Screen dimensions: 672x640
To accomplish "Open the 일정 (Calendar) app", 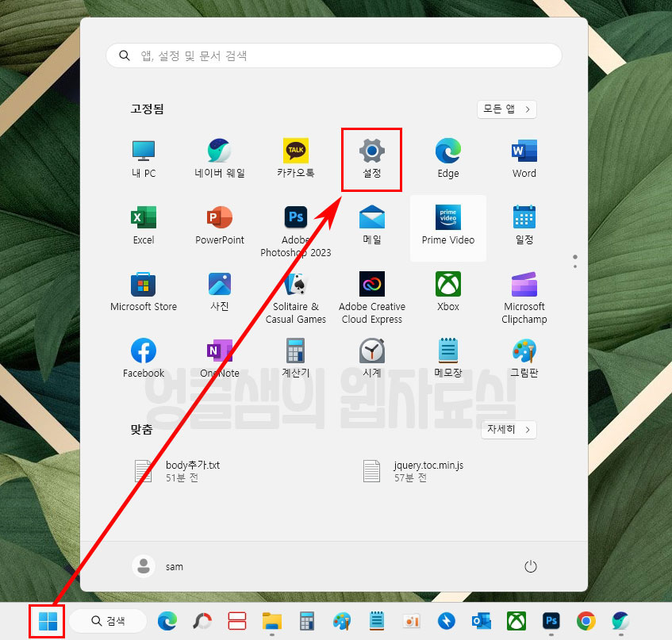I will tap(524, 225).
